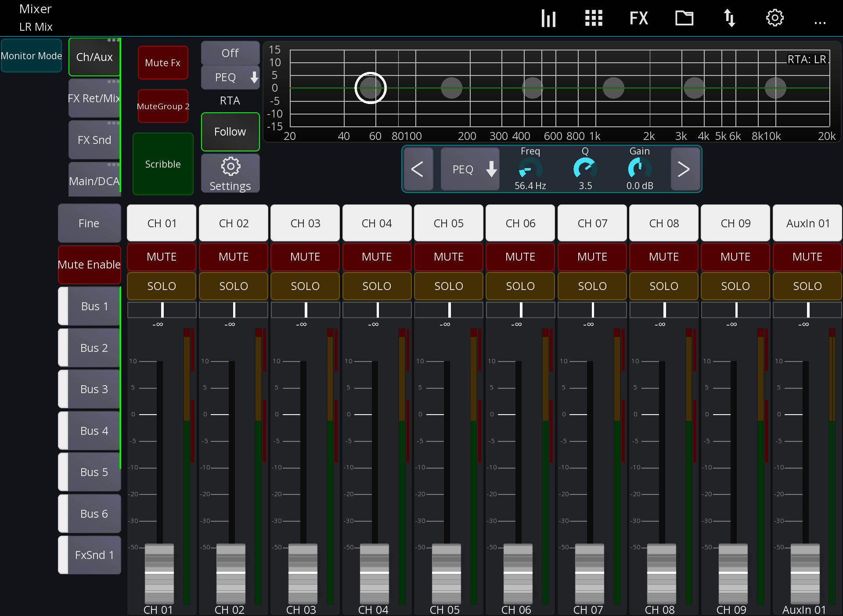The height and width of the screenshot is (616, 843).
Task: Open the PEQ type dropdown above RTA
Action: pos(230,77)
